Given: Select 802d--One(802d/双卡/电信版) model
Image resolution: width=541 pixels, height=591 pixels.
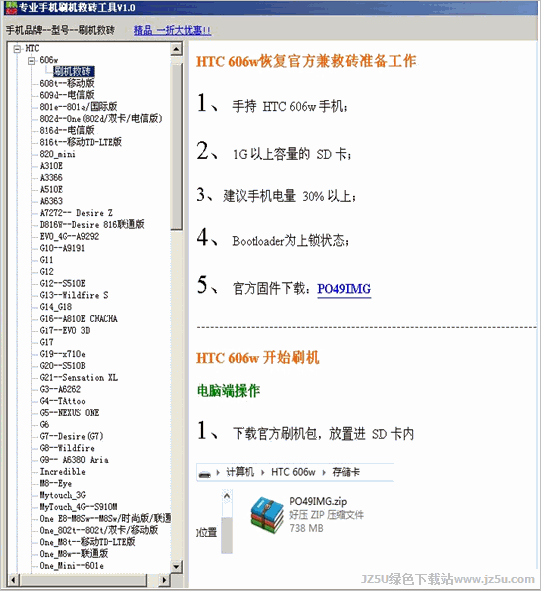Looking at the screenshot, I should (x=101, y=119).
